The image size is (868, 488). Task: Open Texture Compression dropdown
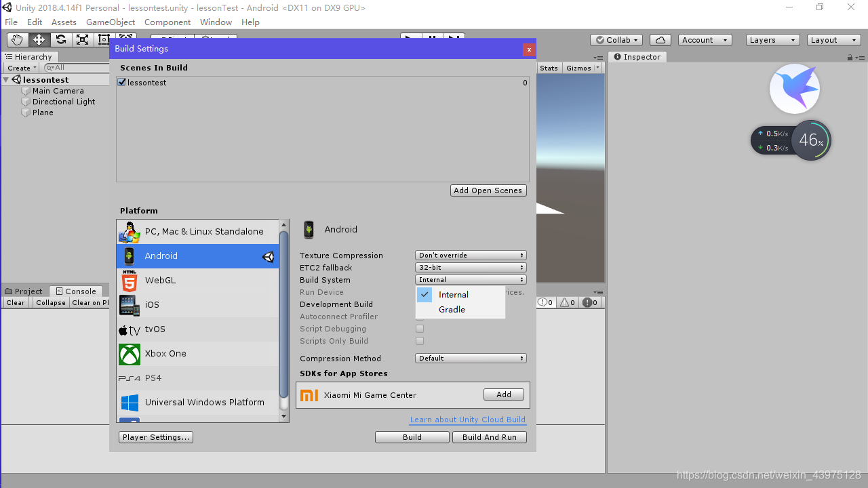point(471,256)
